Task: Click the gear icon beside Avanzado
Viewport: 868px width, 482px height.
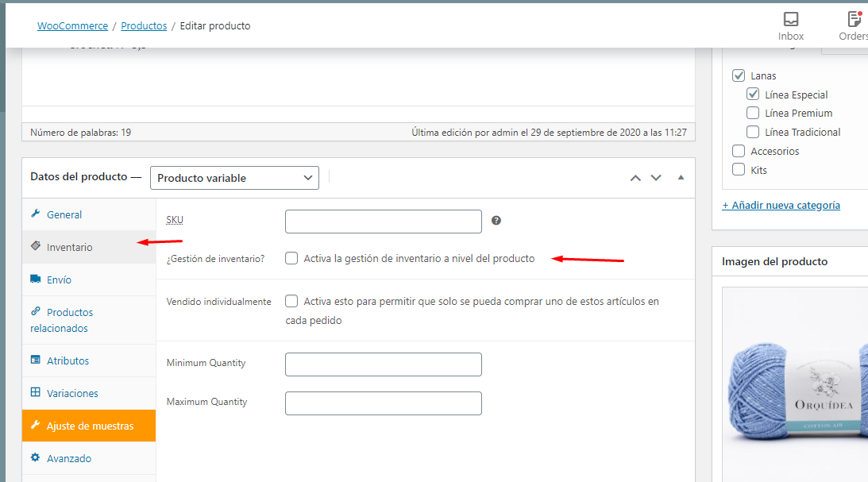Action: [35, 458]
